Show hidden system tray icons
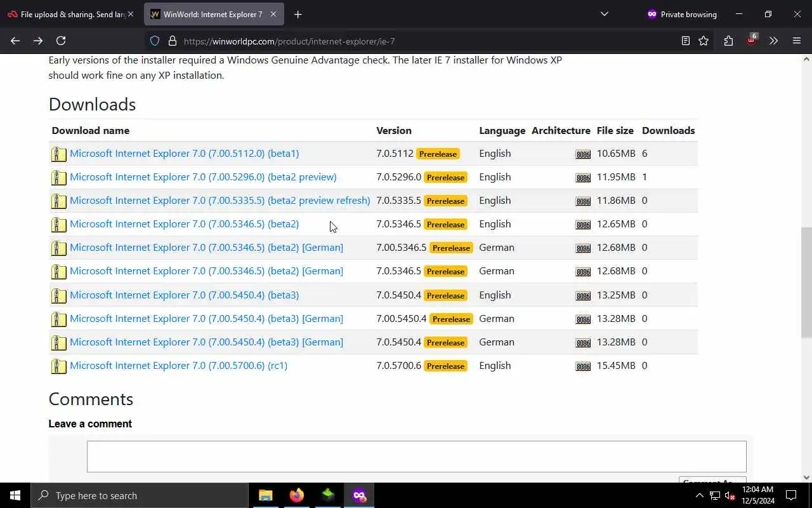 pyautogui.click(x=699, y=495)
